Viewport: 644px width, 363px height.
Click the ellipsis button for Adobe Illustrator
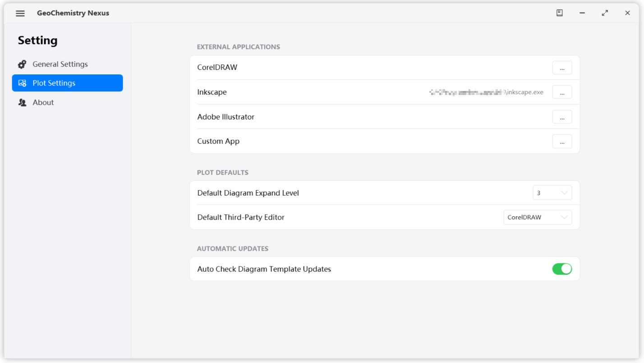(x=562, y=117)
